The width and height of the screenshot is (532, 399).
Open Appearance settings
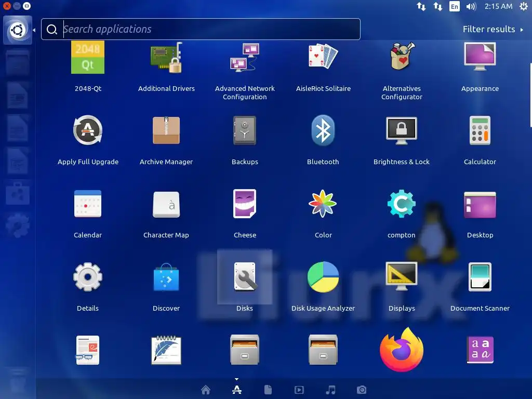click(x=480, y=56)
